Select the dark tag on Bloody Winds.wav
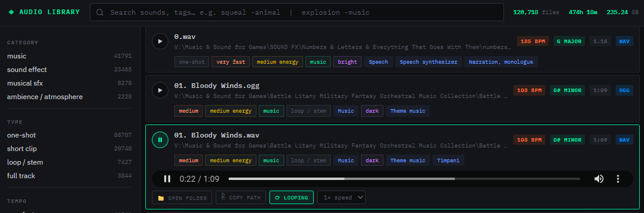 [372, 160]
